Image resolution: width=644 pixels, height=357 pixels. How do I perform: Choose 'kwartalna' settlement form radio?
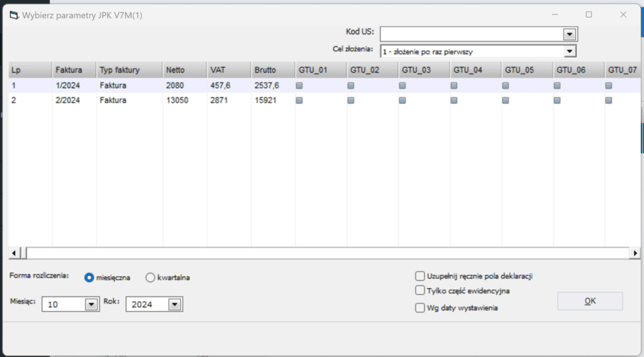click(150, 277)
